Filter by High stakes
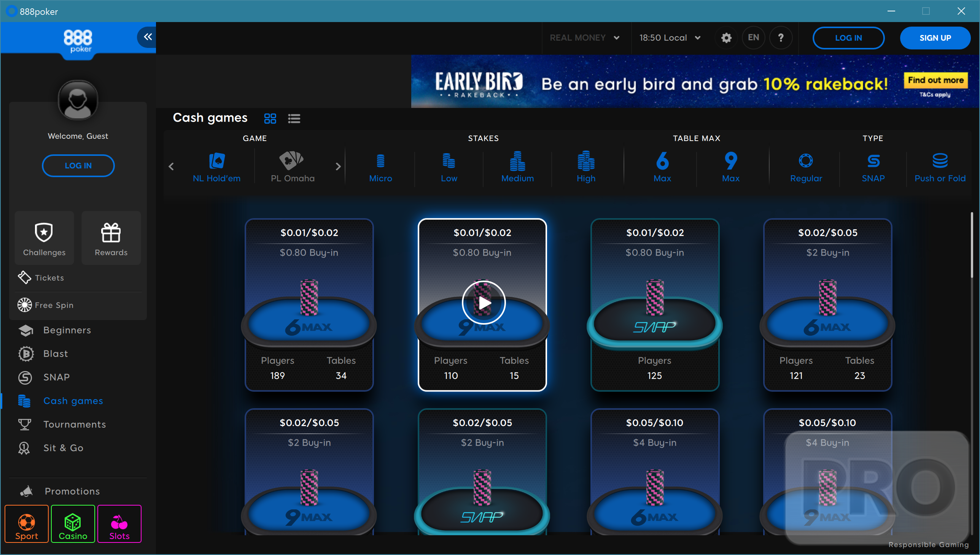 click(x=586, y=167)
